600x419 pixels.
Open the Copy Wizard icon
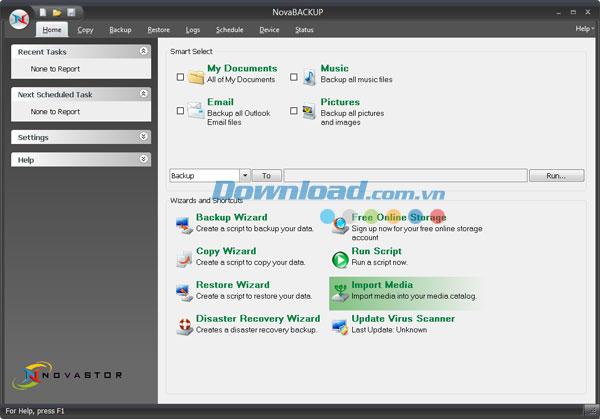(x=184, y=258)
